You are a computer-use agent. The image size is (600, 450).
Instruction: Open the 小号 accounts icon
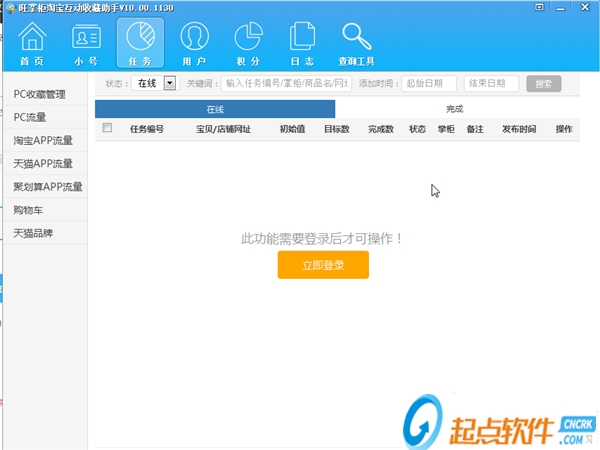(86, 44)
